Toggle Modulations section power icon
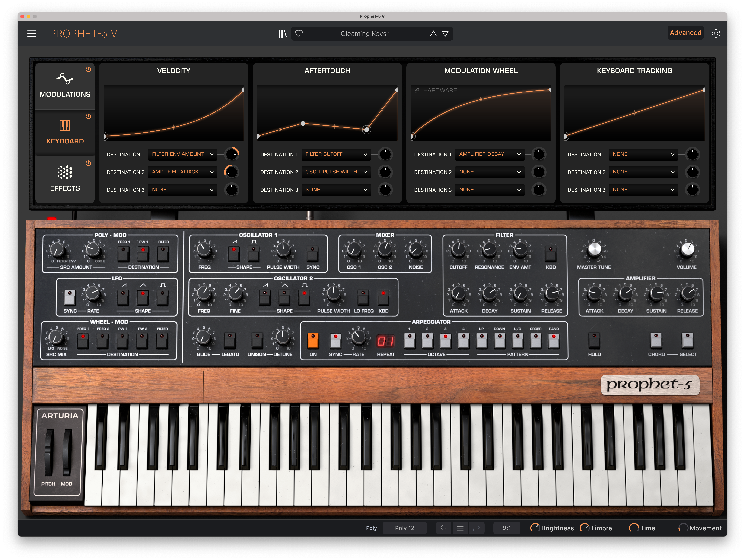This screenshot has height=560, width=745. [x=88, y=69]
